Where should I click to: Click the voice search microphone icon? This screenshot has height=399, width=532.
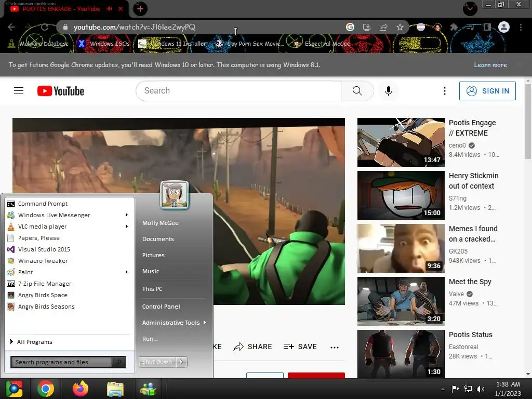[x=389, y=90]
